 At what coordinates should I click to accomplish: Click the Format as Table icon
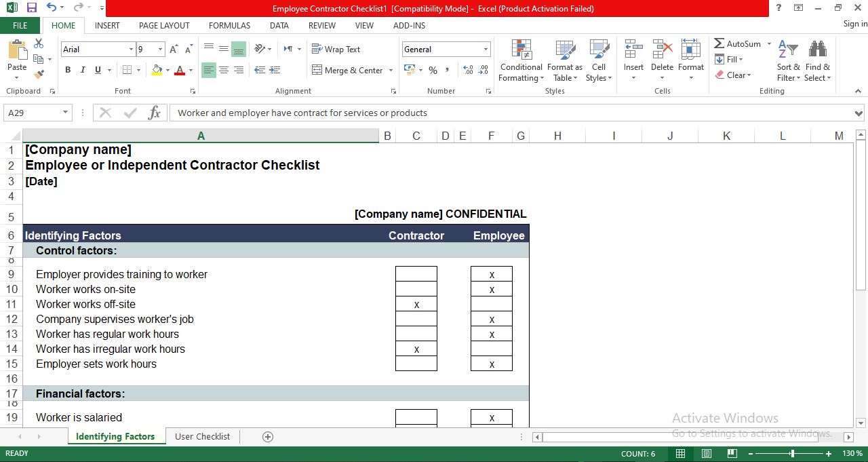pyautogui.click(x=565, y=60)
